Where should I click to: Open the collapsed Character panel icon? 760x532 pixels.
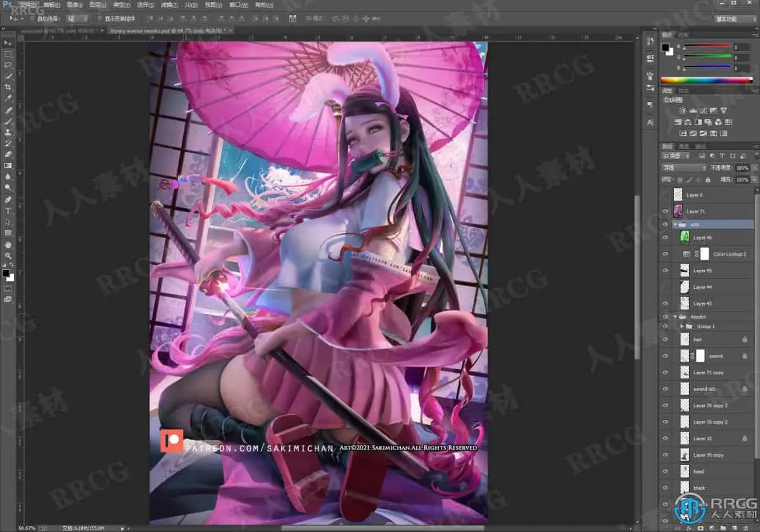[650, 122]
